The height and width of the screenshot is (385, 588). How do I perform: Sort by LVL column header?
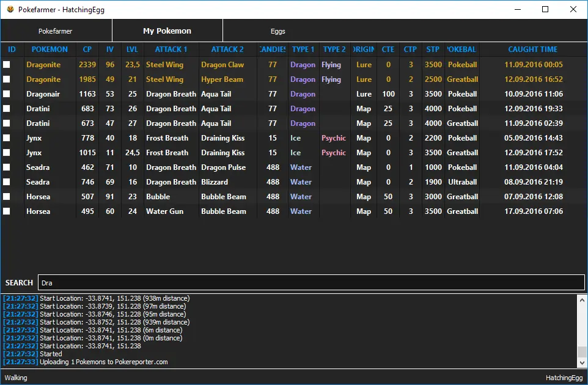coord(133,50)
